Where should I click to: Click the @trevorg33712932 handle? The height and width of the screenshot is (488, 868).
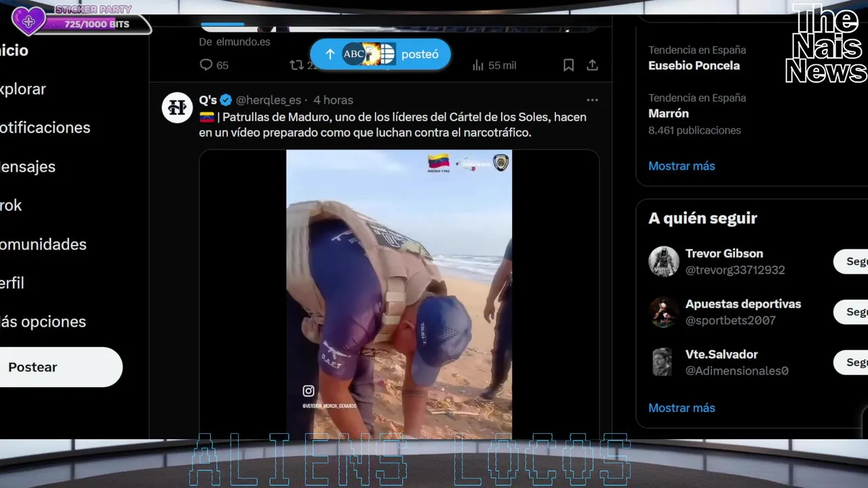(x=735, y=270)
